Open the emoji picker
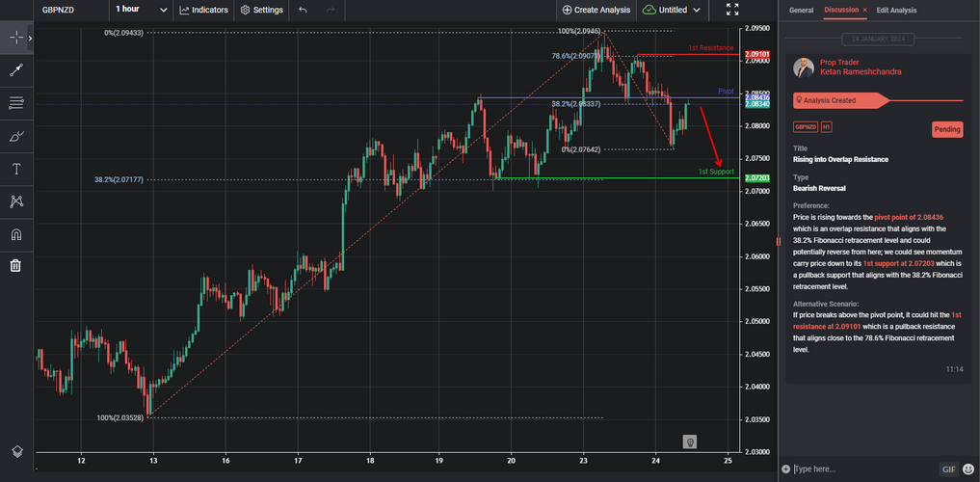 click(968, 469)
